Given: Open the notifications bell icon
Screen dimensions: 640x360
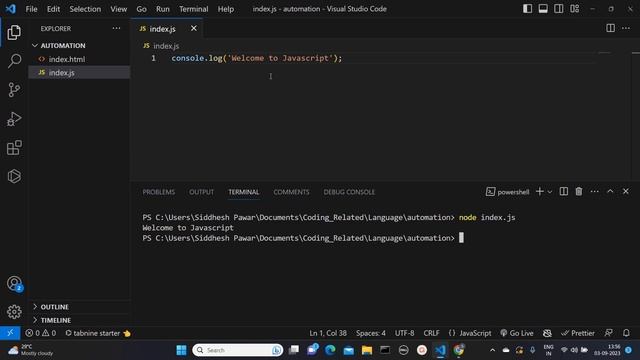Looking at the screenshot, I should pyautogui.click(x=626, y=333).
